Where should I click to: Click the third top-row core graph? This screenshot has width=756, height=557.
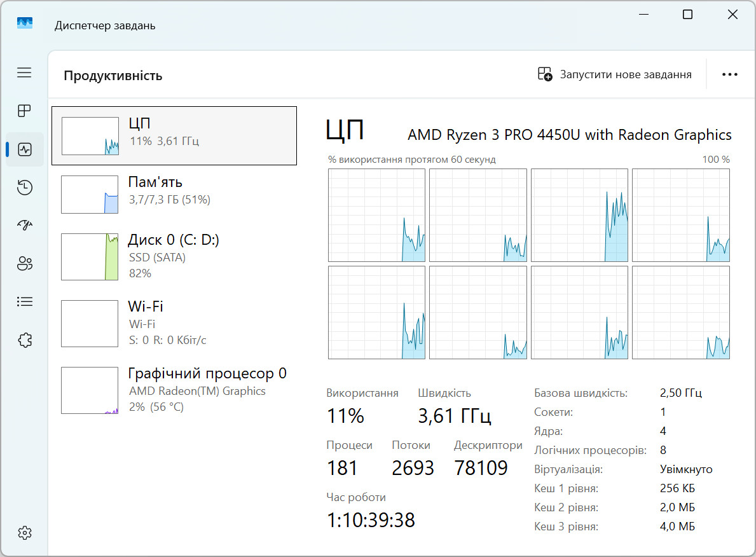579,215
